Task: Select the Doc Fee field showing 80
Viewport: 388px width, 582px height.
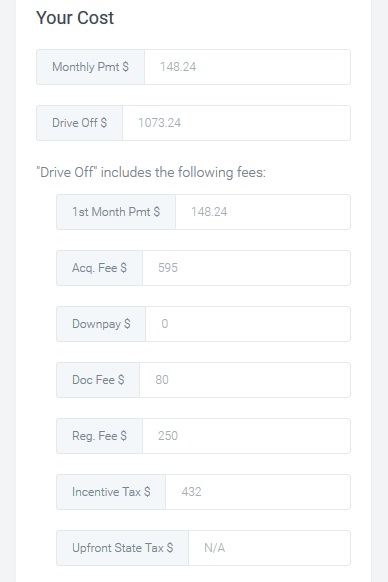Action: 245,380
